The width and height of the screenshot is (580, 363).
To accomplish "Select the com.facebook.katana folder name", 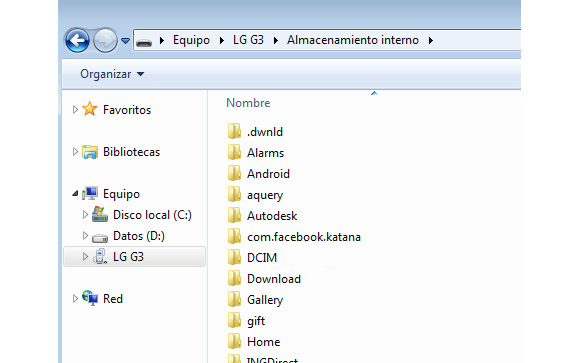I will (x=304, y=237).
